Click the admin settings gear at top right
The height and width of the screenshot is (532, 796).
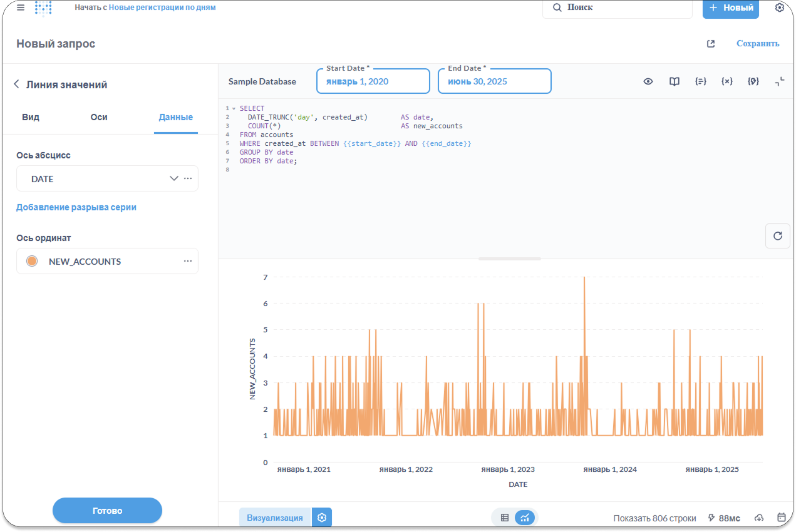point(779,8)
